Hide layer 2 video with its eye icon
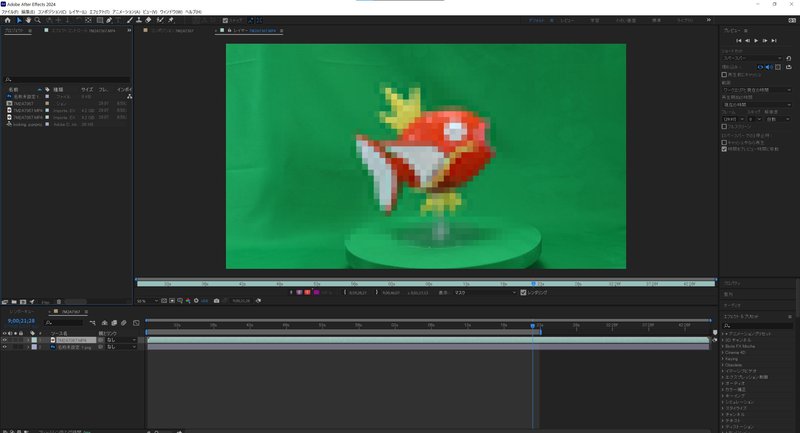Viewport: 800px width, 433px height. [5, 347]
